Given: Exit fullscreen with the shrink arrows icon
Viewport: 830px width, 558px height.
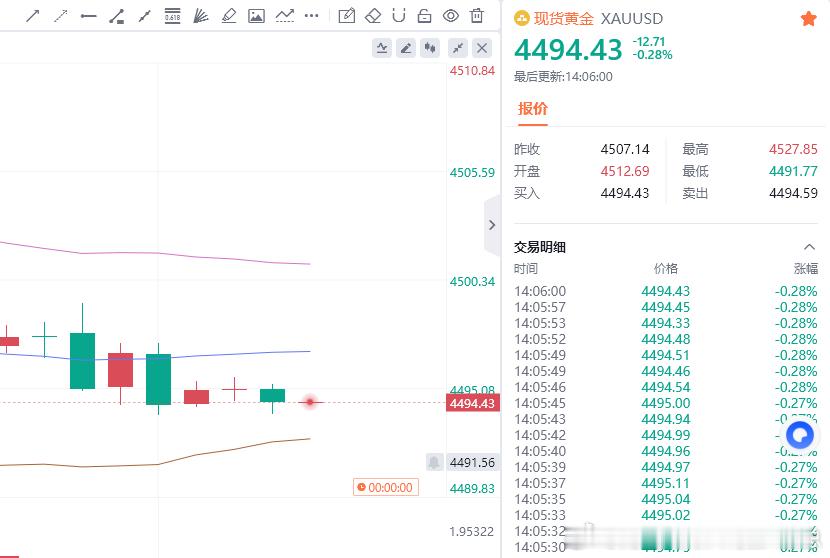Looking at the screenshot, I should tap(458, 48).
